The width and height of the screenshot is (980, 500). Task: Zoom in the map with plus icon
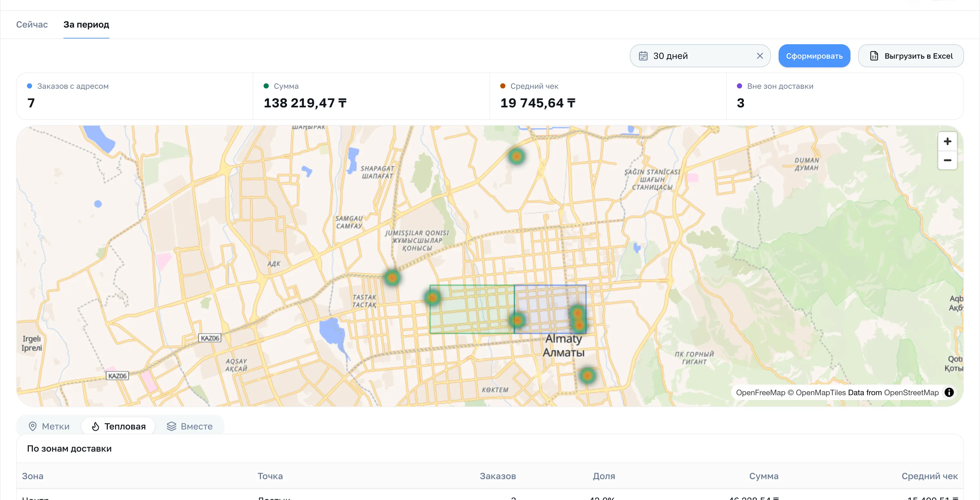tap(947, 141)
